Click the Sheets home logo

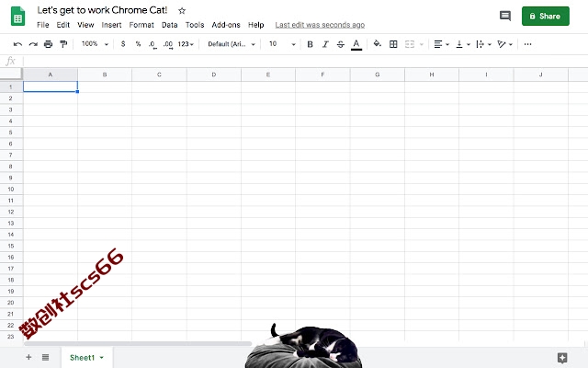click(17, 17)
